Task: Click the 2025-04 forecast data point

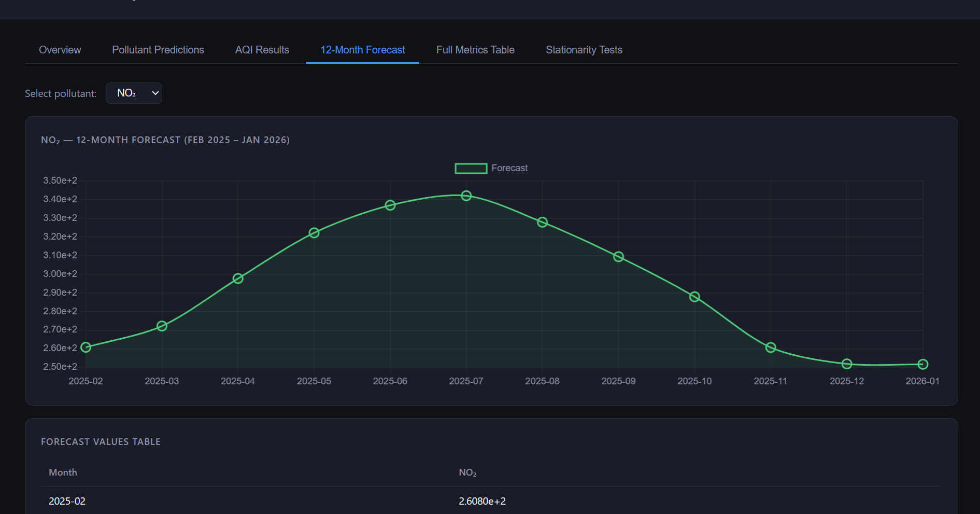Action: 238,279
